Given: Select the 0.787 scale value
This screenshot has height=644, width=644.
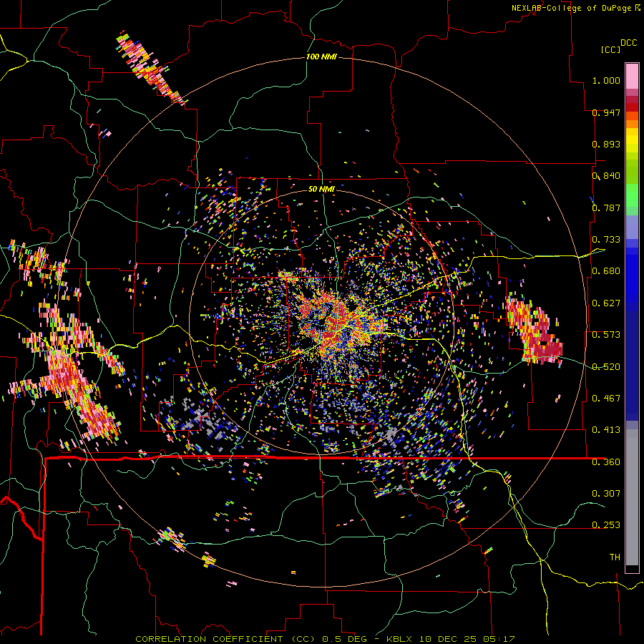Looking at the screenshot, I should 606,208.
